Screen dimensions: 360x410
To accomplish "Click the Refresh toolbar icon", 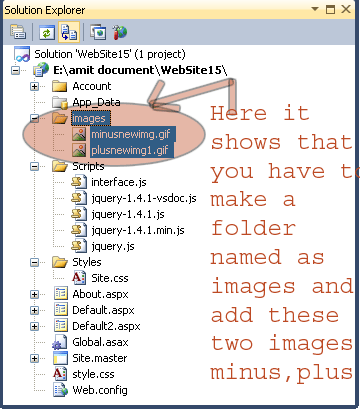I will tap(47, 32).
